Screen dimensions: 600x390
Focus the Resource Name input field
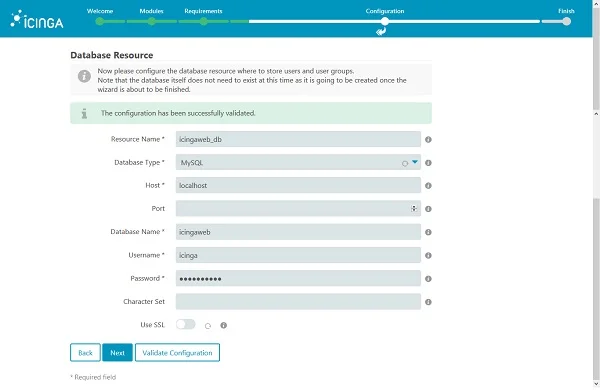point(298,139)
